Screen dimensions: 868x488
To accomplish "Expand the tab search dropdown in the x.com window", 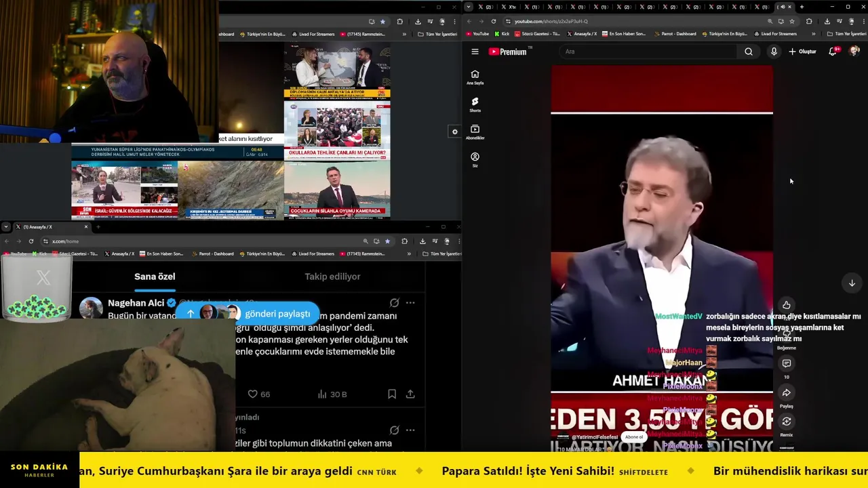I will click(x=7, y=227).
